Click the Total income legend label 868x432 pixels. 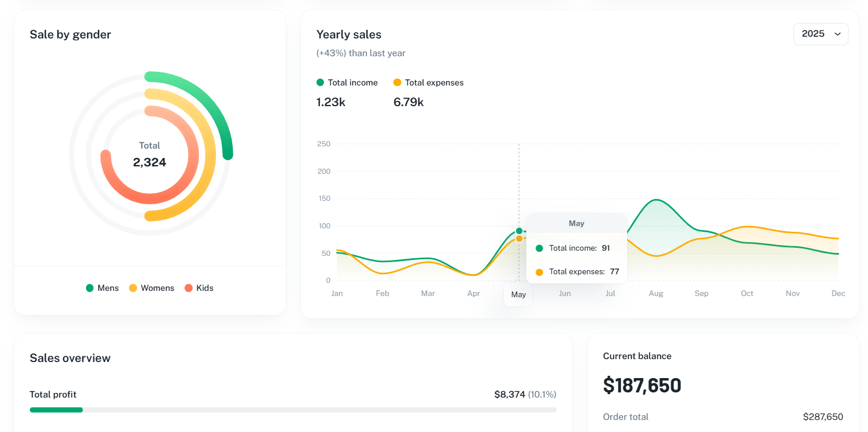(353, 83)
